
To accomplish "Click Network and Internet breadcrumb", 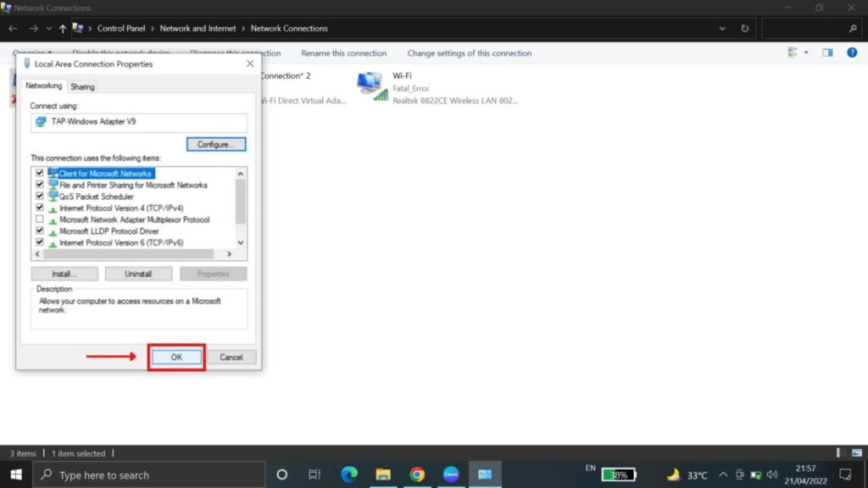I will point(198,28).
